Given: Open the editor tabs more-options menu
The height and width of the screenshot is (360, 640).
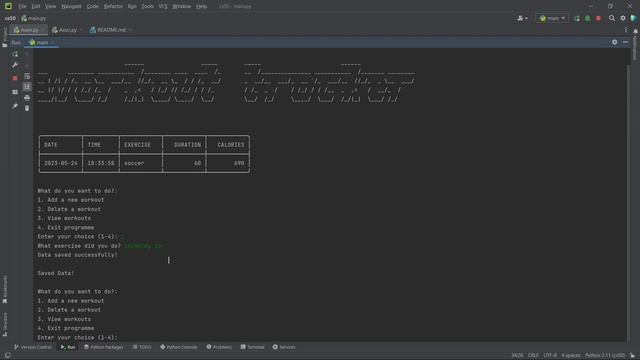Looking at the screenshot, I should pyautogui.click(x=626, y=30).
